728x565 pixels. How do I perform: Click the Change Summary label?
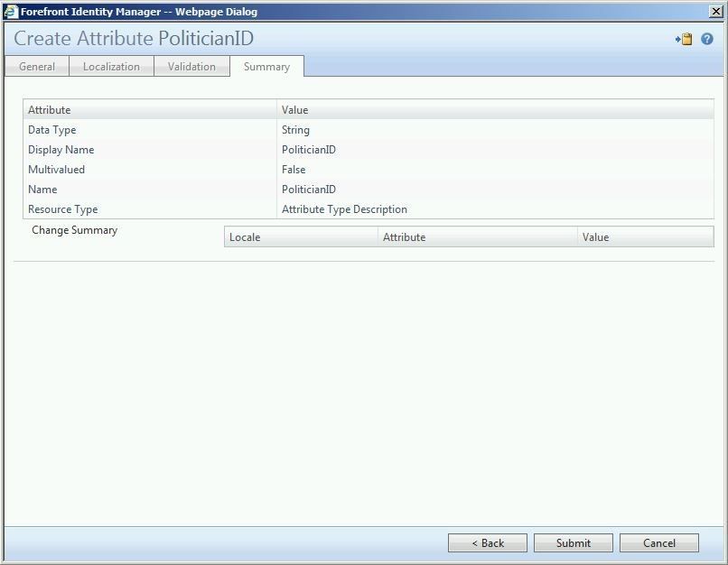(x=75, y=230)
